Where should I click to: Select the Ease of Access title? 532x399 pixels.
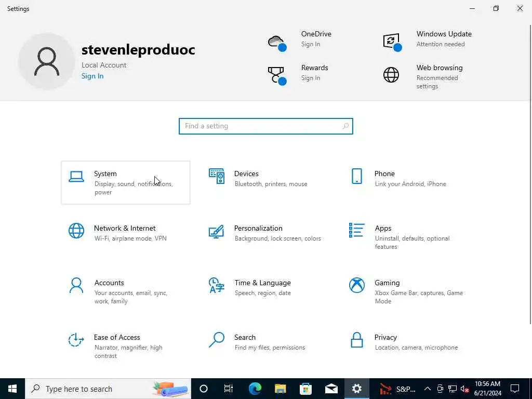pos(117,338)
